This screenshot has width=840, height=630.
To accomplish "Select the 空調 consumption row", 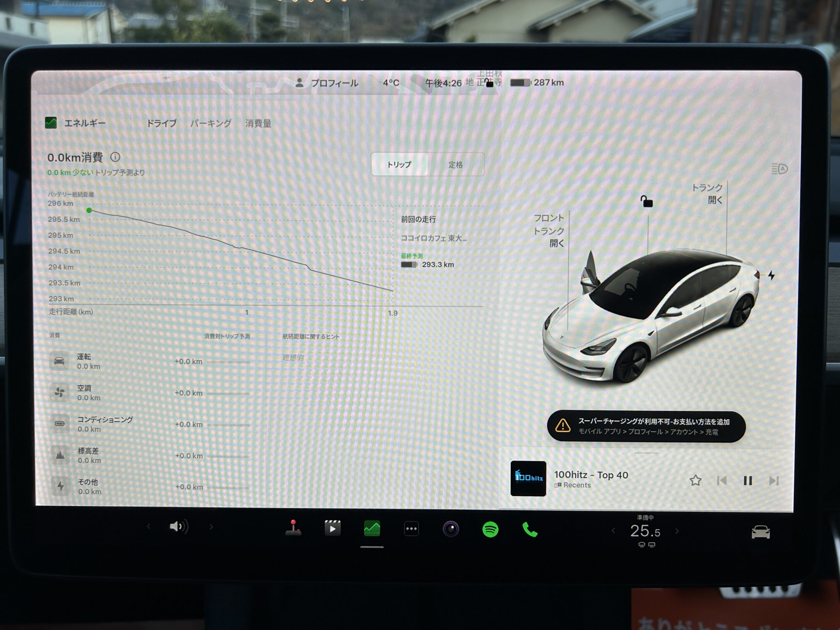I will [x=150, y=393].
